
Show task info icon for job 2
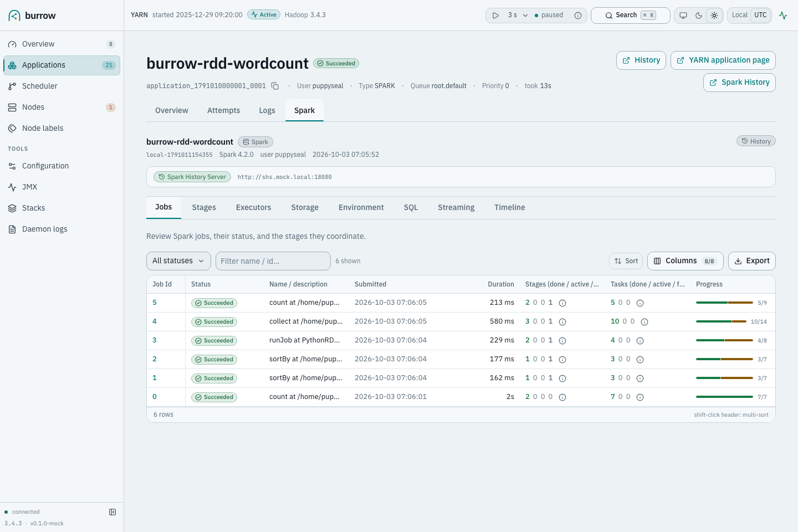(640, 360)
